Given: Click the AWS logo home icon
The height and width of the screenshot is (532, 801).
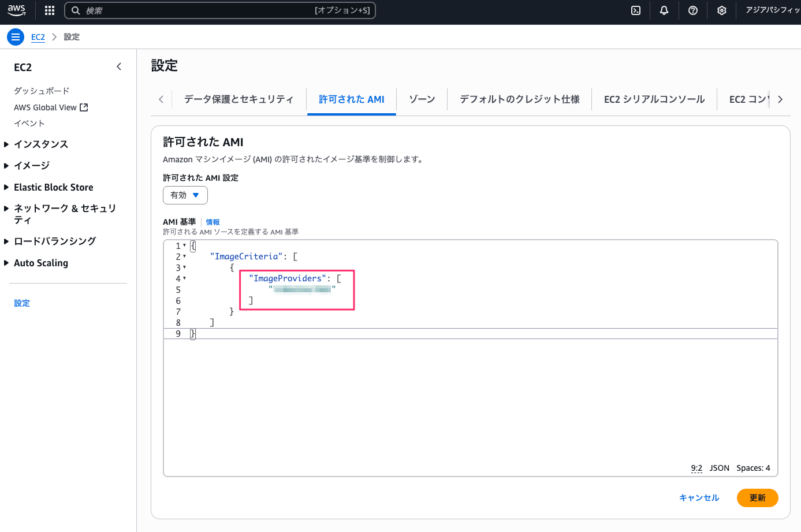Looking at the screenshot, I should [16, 10].
